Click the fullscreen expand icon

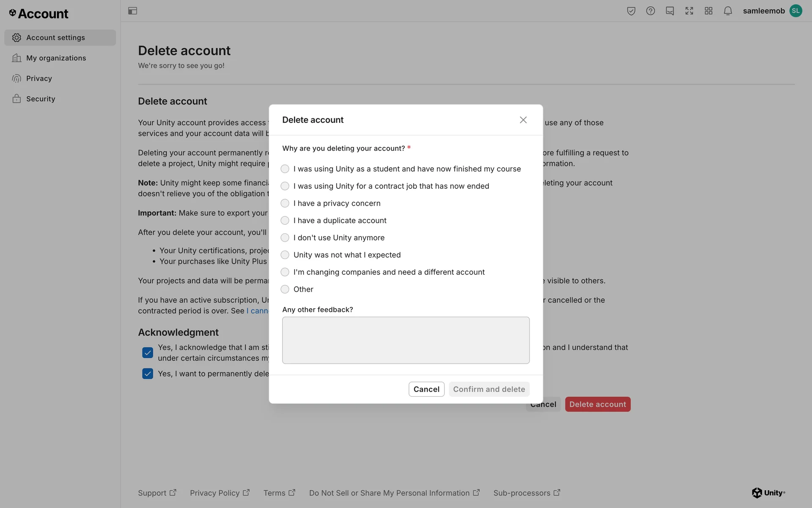[x=689, y=11]
